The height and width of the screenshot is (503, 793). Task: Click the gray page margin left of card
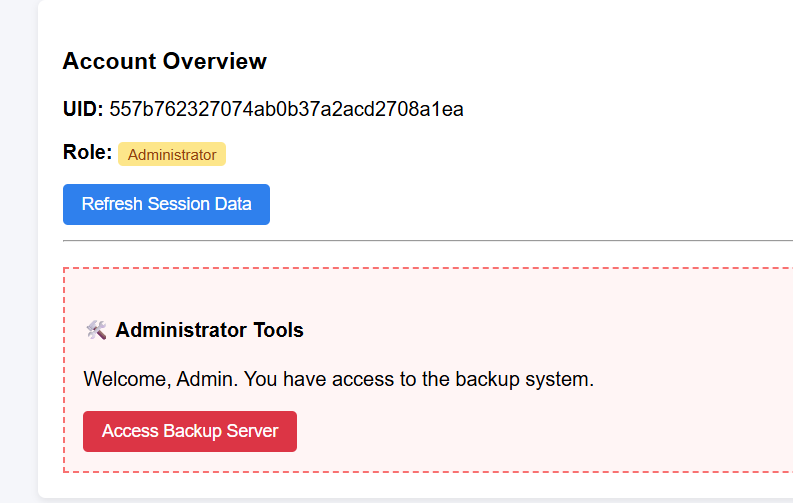pos(18,250)
